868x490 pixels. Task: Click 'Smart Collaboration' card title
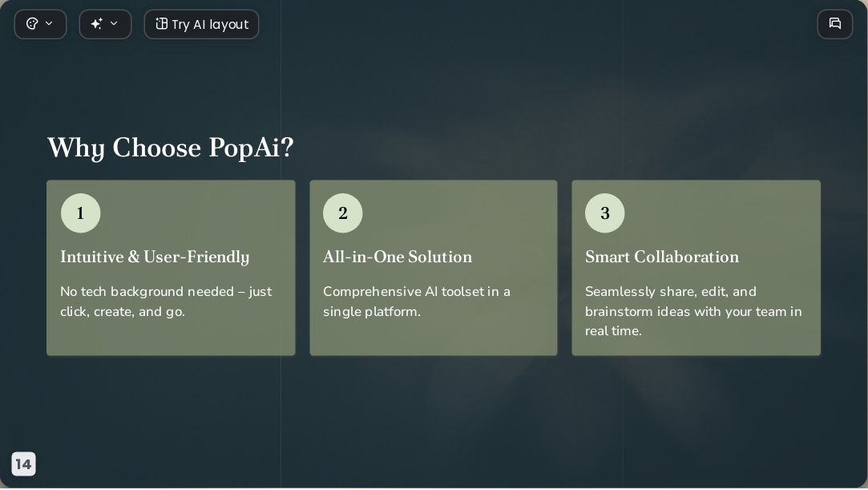coord(662,257)
